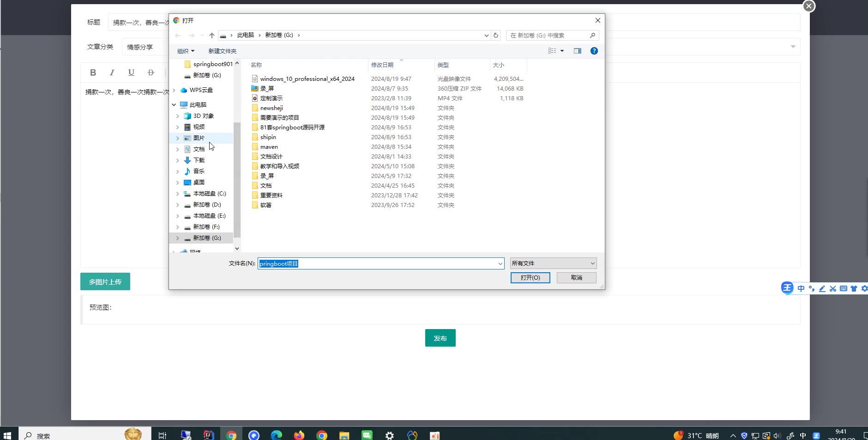
Task: Click 此电脑 in the address breadcrumb
Action: (245, 35)
